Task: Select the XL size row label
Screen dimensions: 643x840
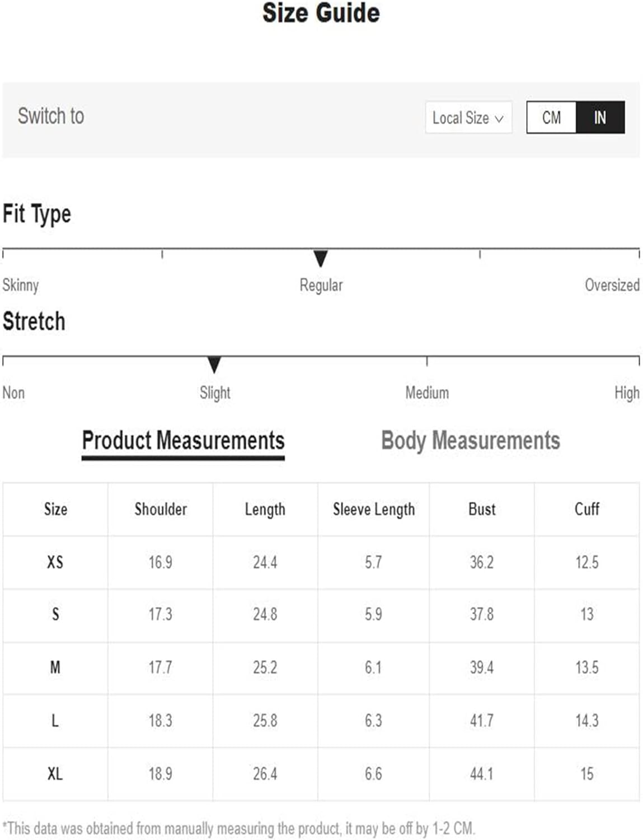Action: tap(55, 774)
